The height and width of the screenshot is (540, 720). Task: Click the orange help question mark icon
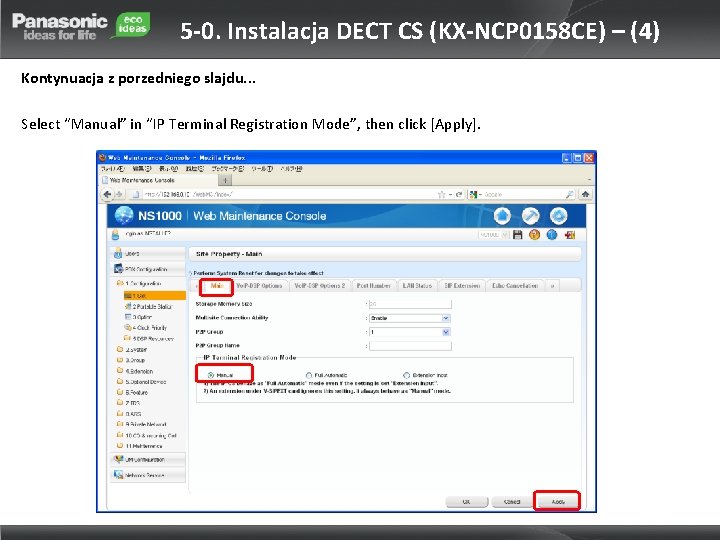point(534,235)
